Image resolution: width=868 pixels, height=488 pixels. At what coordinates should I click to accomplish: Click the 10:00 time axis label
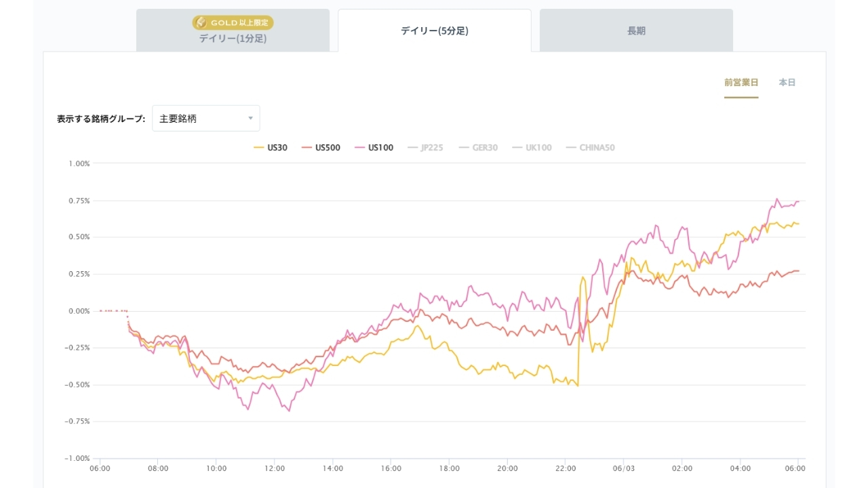click(216, 468)
